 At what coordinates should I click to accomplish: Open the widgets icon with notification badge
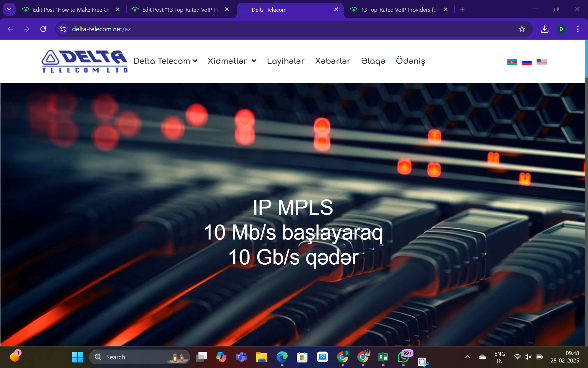[15, 356]
